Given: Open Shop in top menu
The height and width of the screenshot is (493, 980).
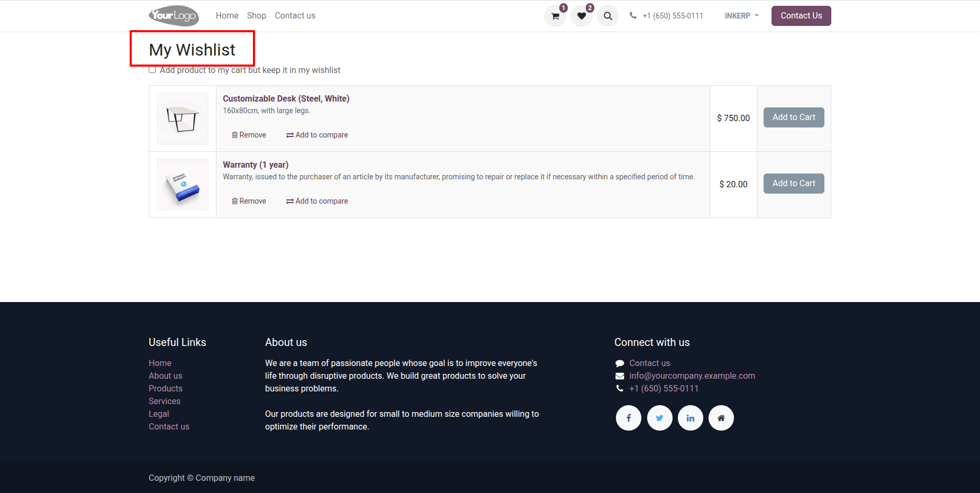Looking at the screenshot, I should pos(257,16).
